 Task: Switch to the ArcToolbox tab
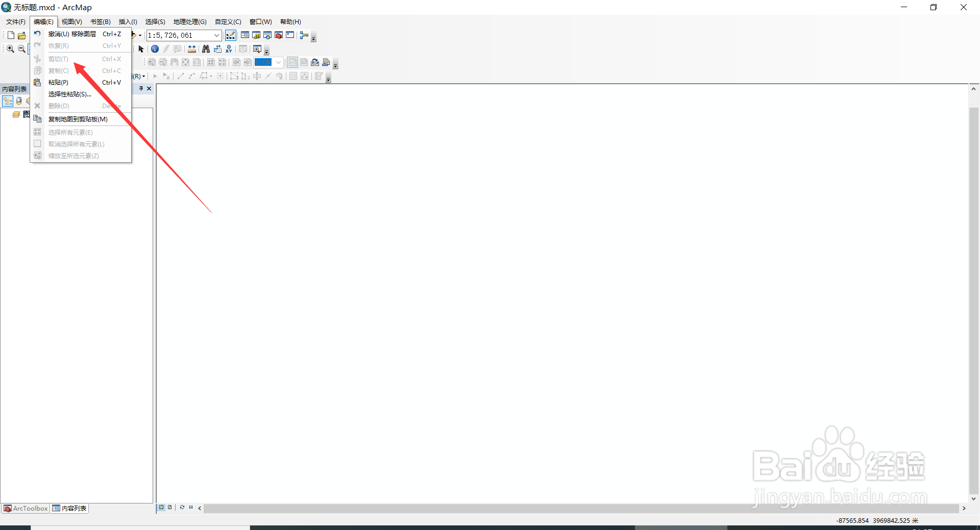tap(25, 508)
